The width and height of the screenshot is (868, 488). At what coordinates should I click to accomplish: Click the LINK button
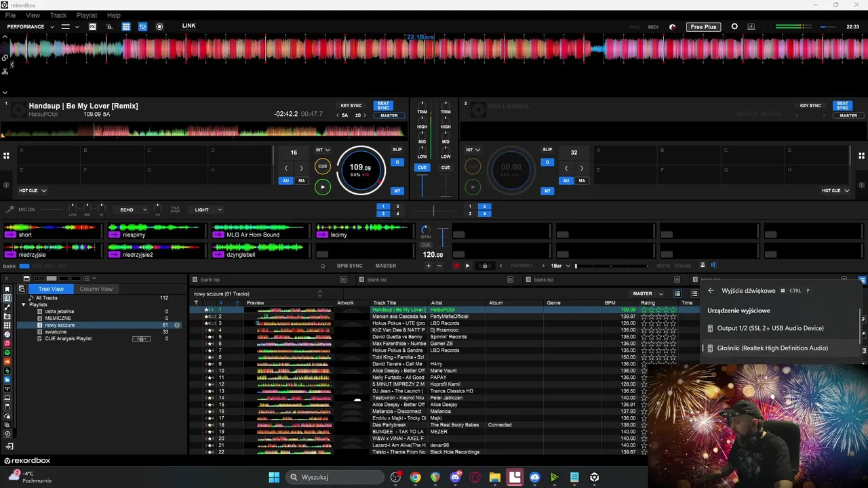(x=189, y=26)
